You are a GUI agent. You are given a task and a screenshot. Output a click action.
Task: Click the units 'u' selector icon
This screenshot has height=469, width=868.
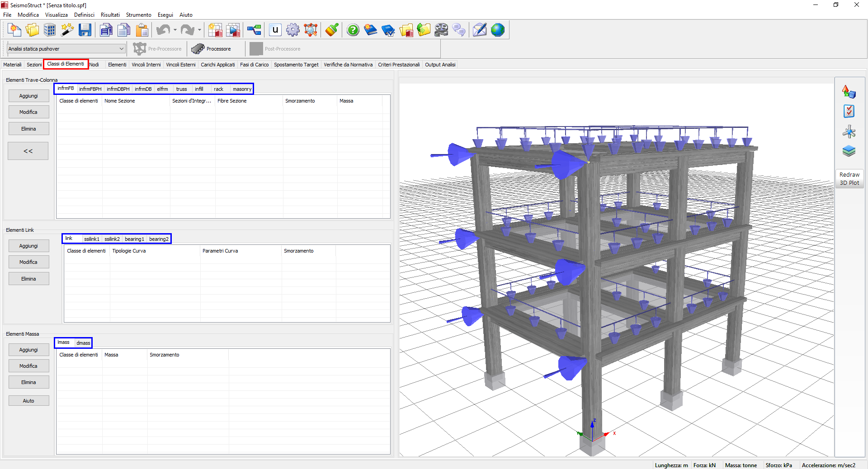(x=275, y=30)
